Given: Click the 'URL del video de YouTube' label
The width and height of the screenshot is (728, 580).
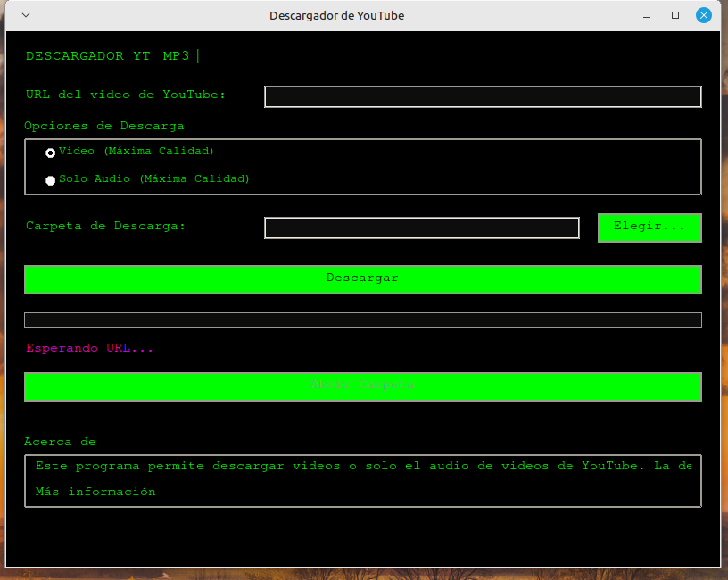Looking at the screenshot, I should click(x=126, y=95).
